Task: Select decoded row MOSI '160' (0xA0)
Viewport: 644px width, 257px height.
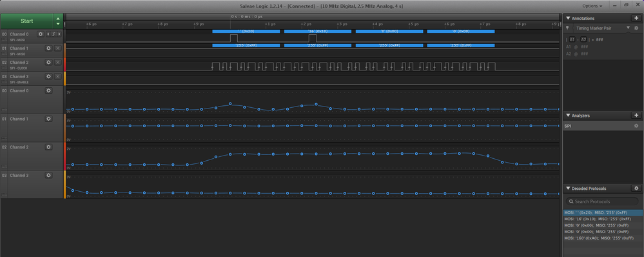Action: click(x=603, y=238)
